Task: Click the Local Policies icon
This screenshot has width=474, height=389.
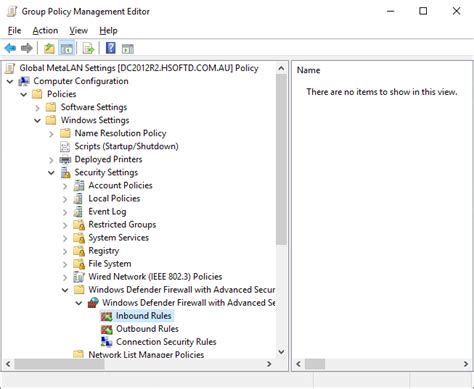Action: [79, 199]
